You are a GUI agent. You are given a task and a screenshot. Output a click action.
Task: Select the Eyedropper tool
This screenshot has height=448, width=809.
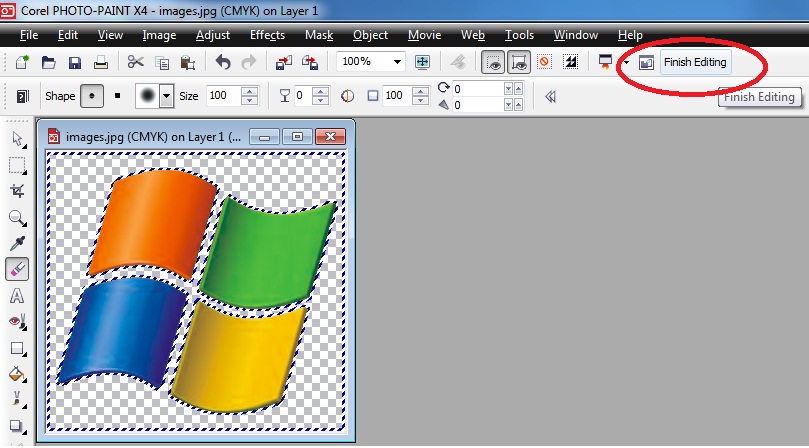click(17, 243)
